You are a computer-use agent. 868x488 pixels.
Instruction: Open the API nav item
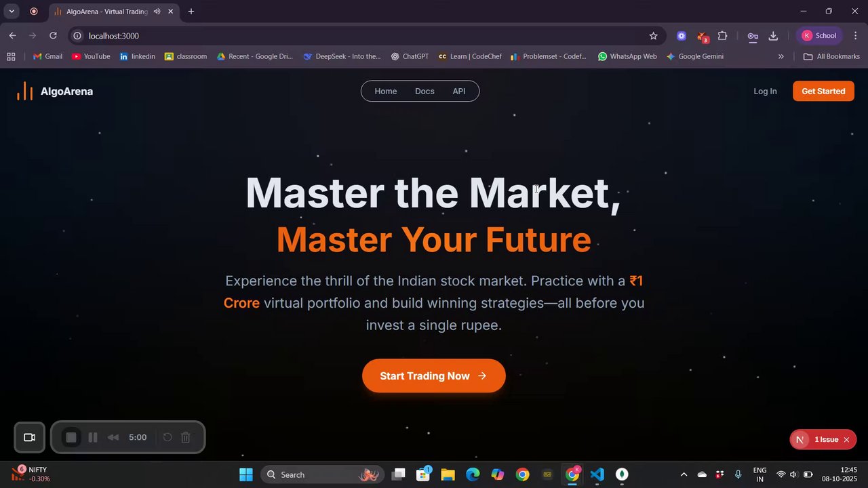[459, 91]
